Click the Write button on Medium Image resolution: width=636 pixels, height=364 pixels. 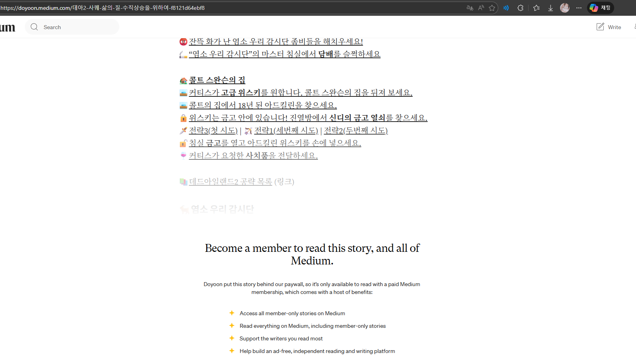click(x=609, y=27)
